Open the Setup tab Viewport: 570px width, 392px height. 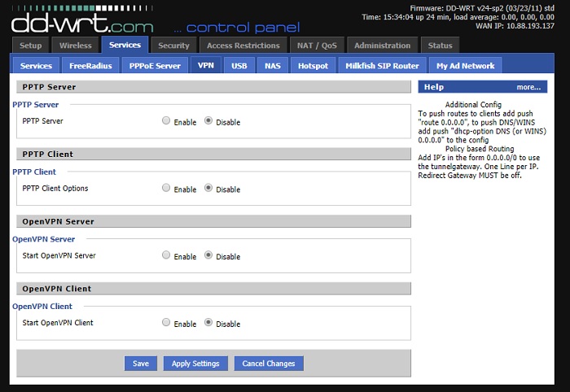pyautogui.click(x=31, y=46)
